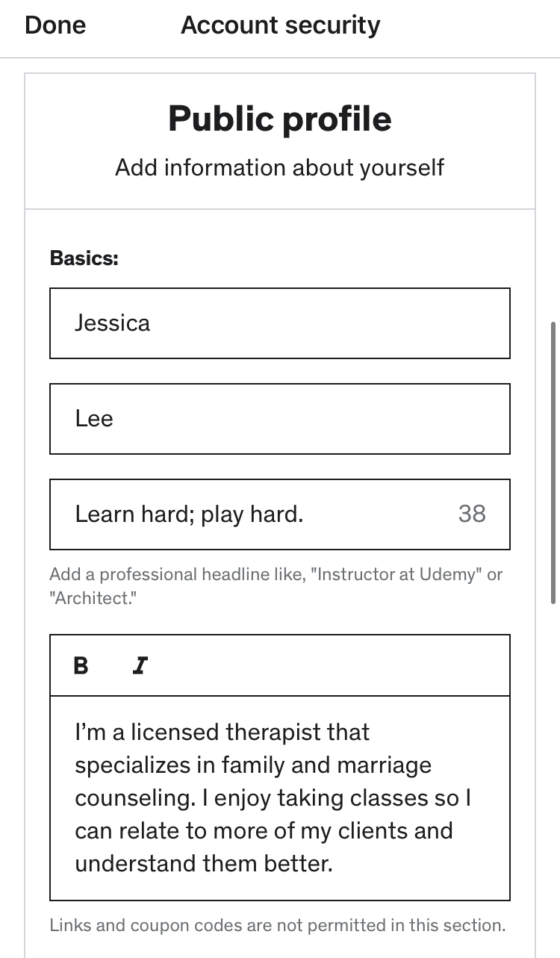
Task: Click the links and coupon codes notice
Action: coord(279,925)
